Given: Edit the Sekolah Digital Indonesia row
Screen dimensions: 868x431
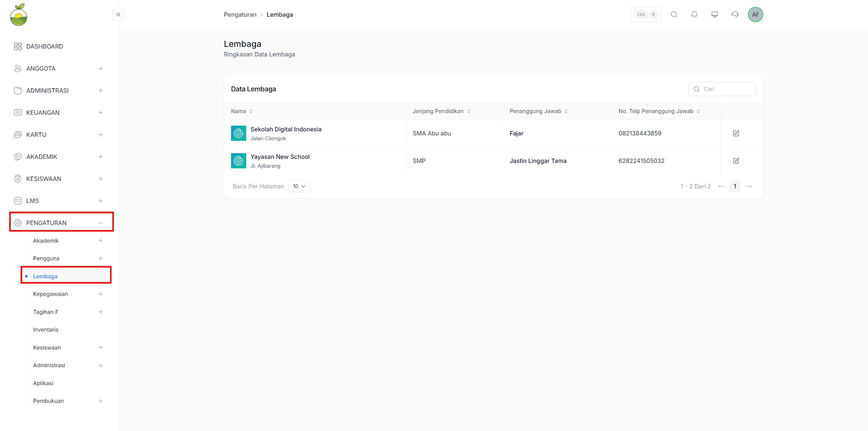Looking at the screenshot, I should (x=736, y=133).
